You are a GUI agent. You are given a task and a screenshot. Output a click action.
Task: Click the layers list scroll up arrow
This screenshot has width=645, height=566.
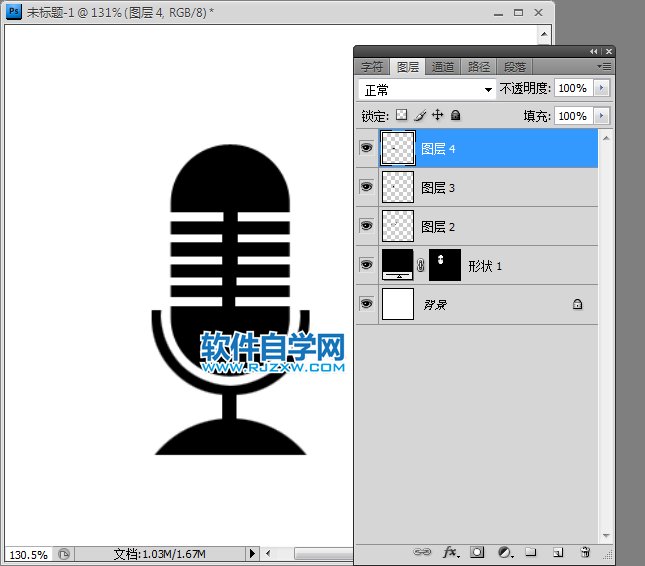coord(606,138)
